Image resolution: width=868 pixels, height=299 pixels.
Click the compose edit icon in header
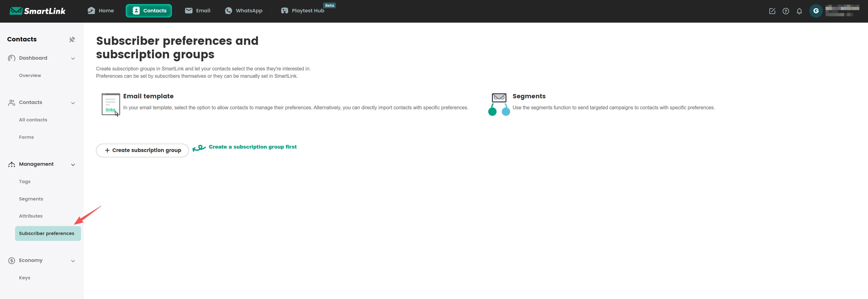[772, 11]
